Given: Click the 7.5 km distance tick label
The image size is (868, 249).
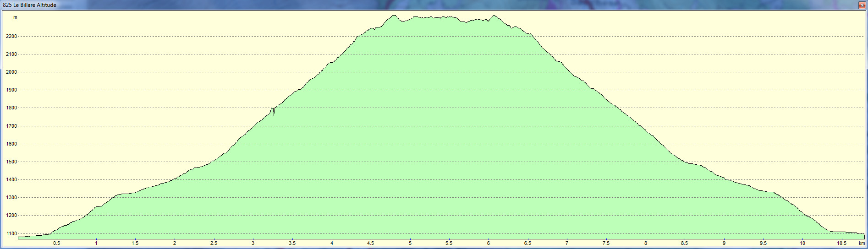Looking at the screenshot, I should coord(606,243).
